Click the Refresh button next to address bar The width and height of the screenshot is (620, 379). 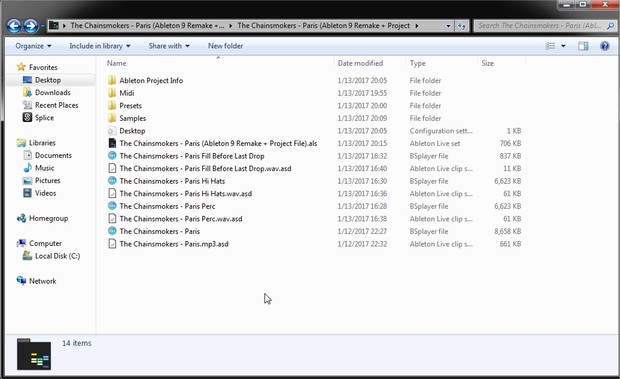(x=462, y=26)
